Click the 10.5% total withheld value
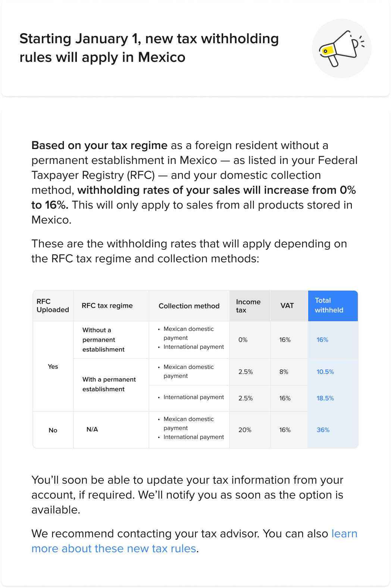 point(325,372)
